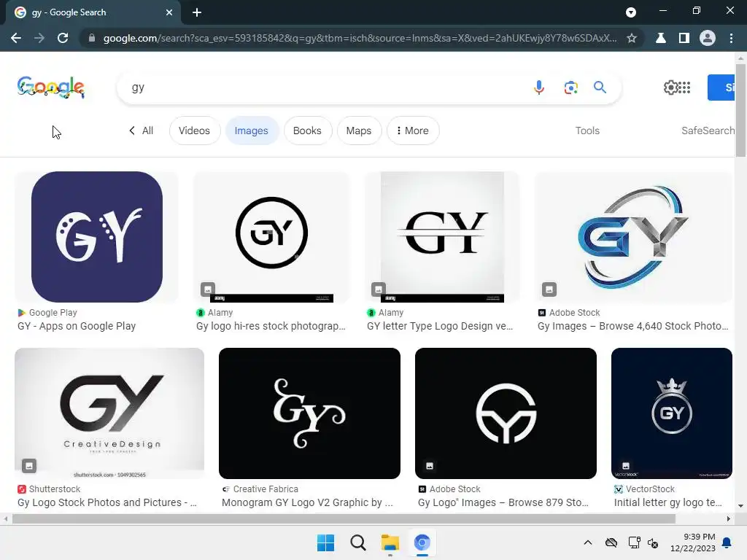Open the taskbar date and time
This screenshot has width=747, height=560.
click(693, 542)
